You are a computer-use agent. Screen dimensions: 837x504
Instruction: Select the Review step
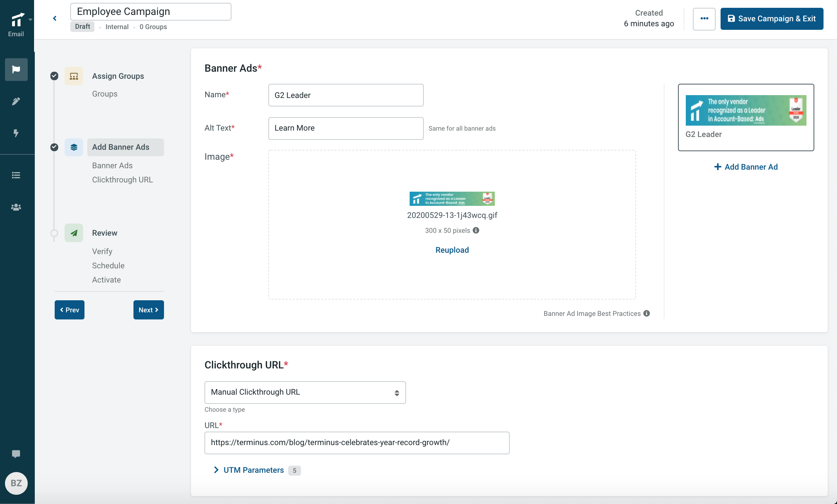[104, 233]
